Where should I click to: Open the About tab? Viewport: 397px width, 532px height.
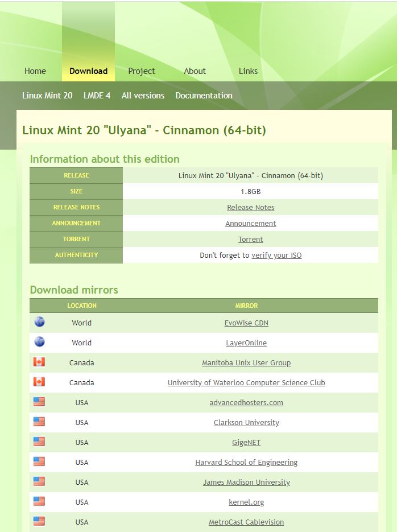point(195,71)
